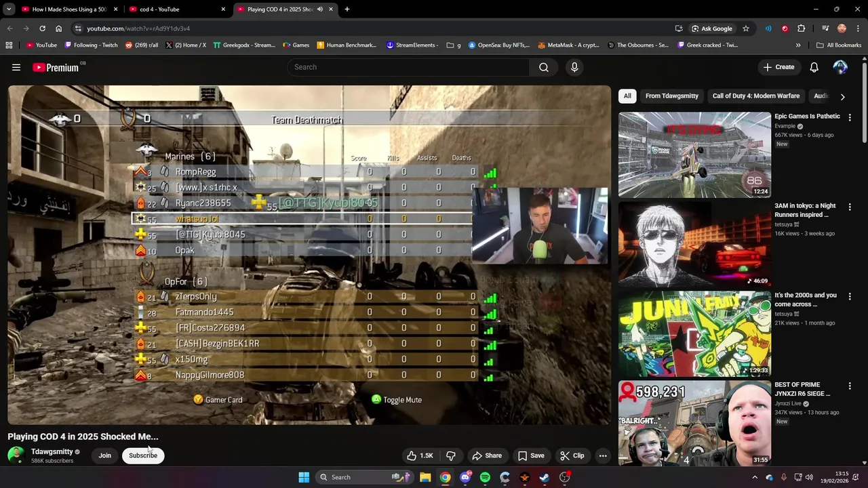This screenshot has height=488, width=868.
Task: Click the Clip button
Action: (572, 455)
